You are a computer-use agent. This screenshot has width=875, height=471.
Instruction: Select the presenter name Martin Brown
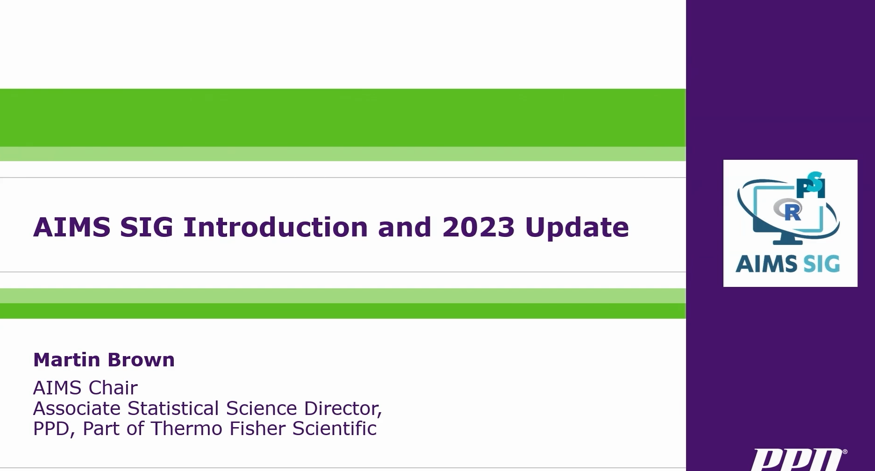pyautogui.click(x=104, y=360)
